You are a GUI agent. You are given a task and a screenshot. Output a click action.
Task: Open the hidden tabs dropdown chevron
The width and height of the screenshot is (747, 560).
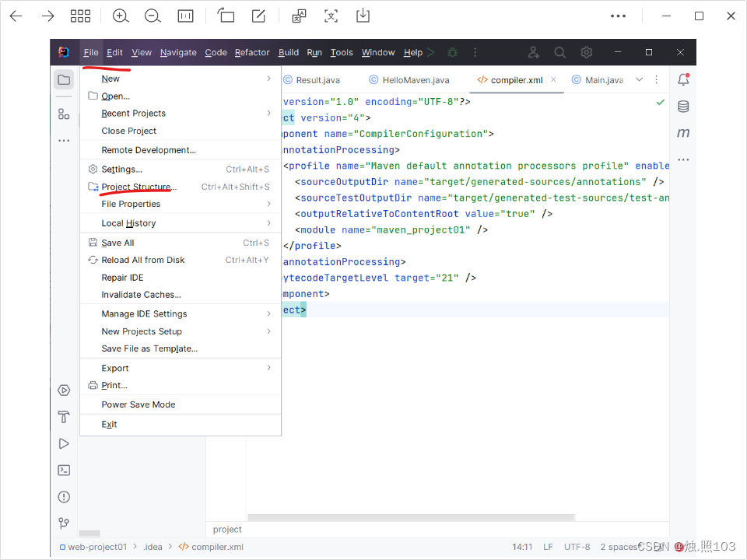640,79
